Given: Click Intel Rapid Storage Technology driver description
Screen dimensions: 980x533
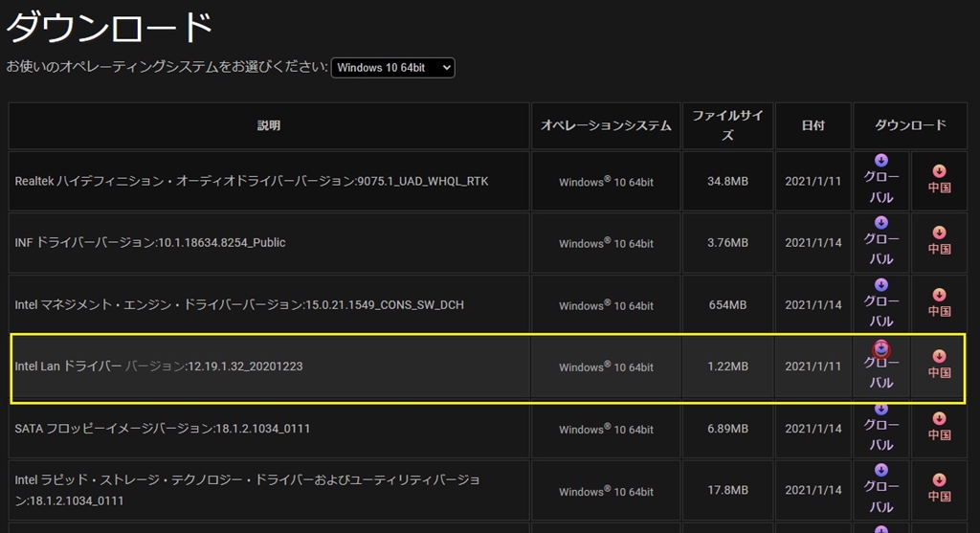Looking at the screenshot, I should coord(248,490).
